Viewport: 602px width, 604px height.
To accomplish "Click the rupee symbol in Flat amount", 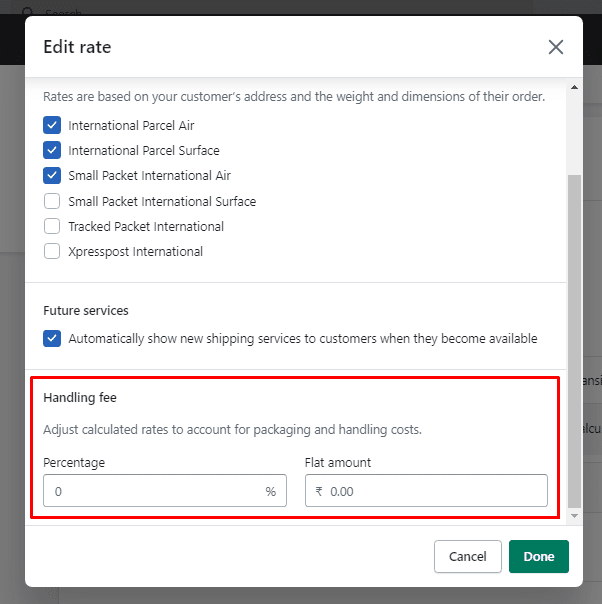I will pos(319,491).
